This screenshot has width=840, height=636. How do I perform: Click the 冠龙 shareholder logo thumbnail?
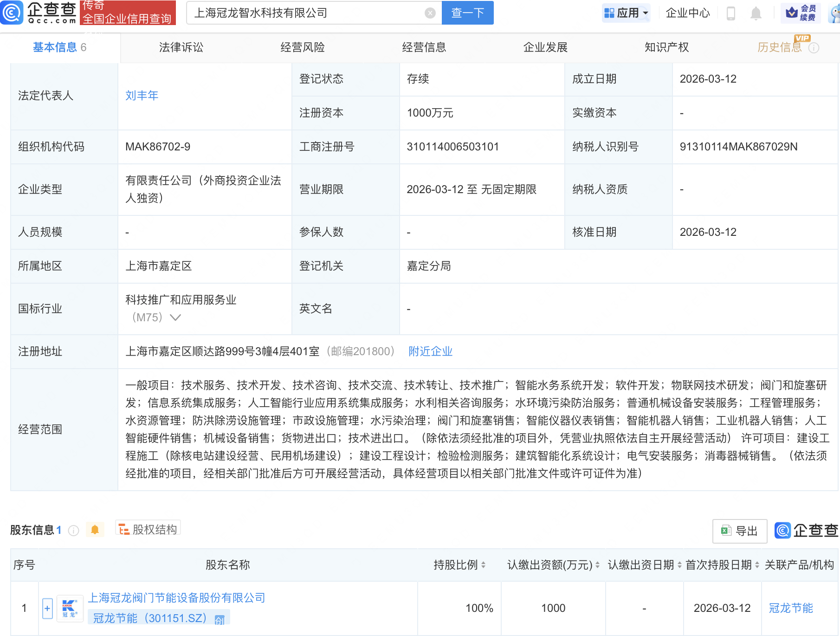[70, 608]
